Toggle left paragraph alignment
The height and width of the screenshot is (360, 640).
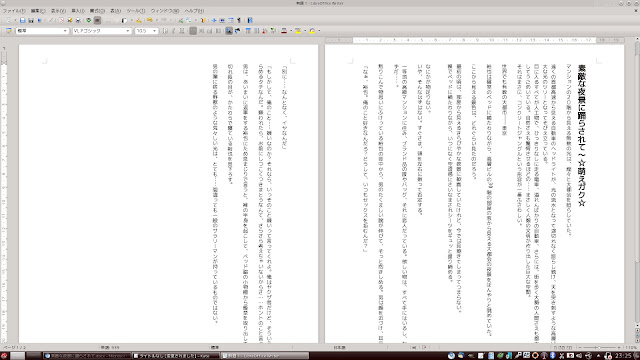tap(193, 31)
